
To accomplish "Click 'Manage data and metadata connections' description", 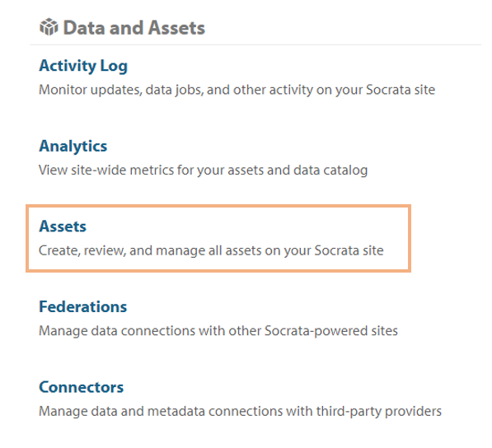I will coord(240,411).
